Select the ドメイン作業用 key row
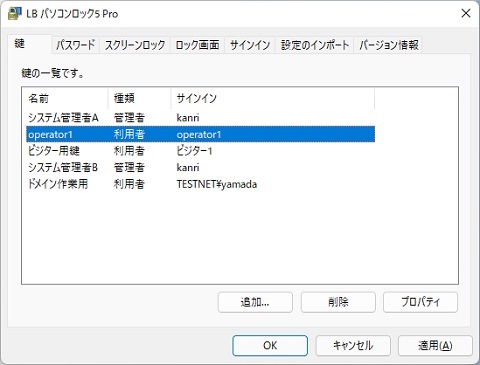 point(200,184)
